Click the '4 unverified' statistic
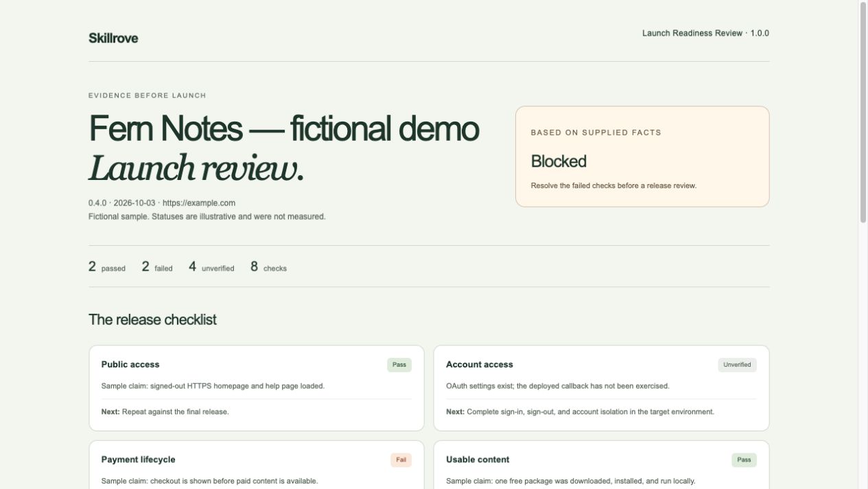This screenshot has height=489, width=868. 211,266
